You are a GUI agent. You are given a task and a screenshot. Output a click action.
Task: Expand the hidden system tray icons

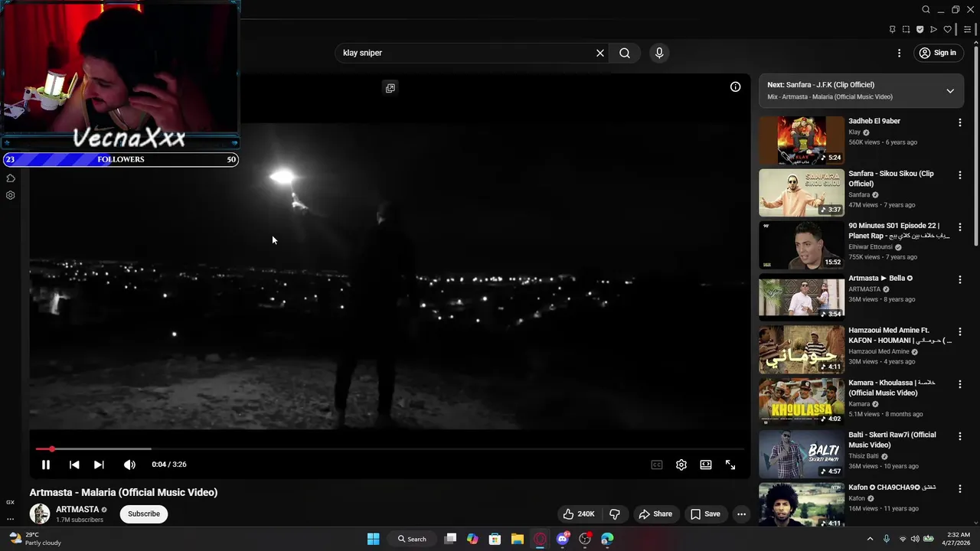(x=870, y=539)
